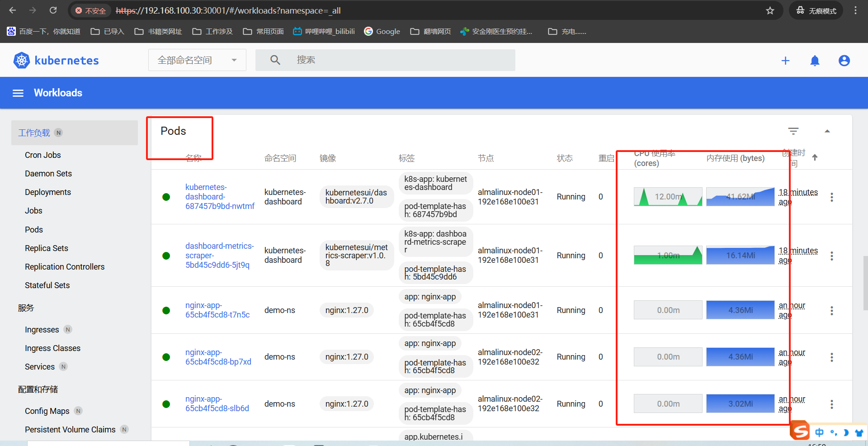The width and height of the screenshot is (868, 446).
Task: Click memory sparkline showing 41.62Mi
Action: pyautogui.click(x=741, y=197)
